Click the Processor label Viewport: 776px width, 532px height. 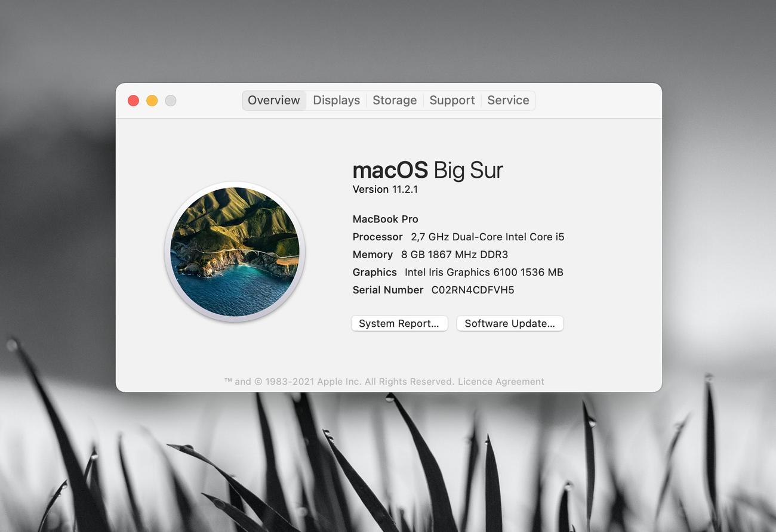tap(377, 237)
